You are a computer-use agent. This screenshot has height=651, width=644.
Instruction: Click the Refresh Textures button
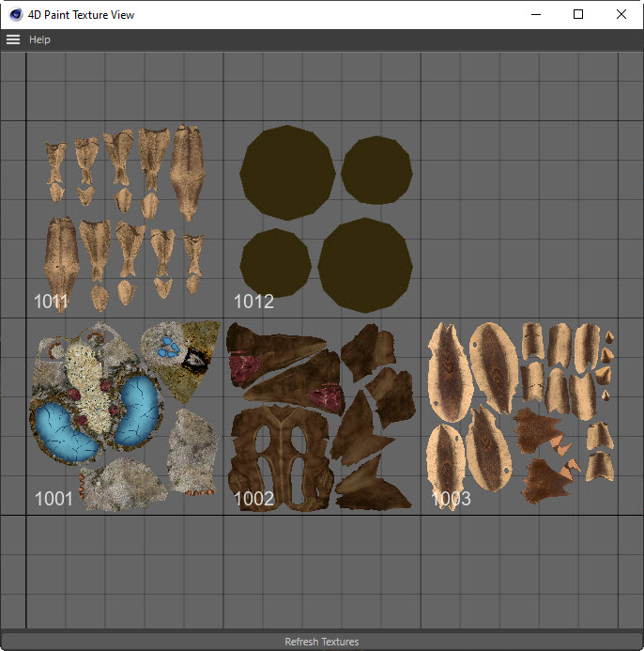322,642
